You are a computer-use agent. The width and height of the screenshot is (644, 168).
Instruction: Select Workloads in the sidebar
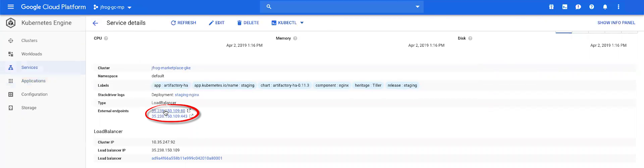pos(31,54)
